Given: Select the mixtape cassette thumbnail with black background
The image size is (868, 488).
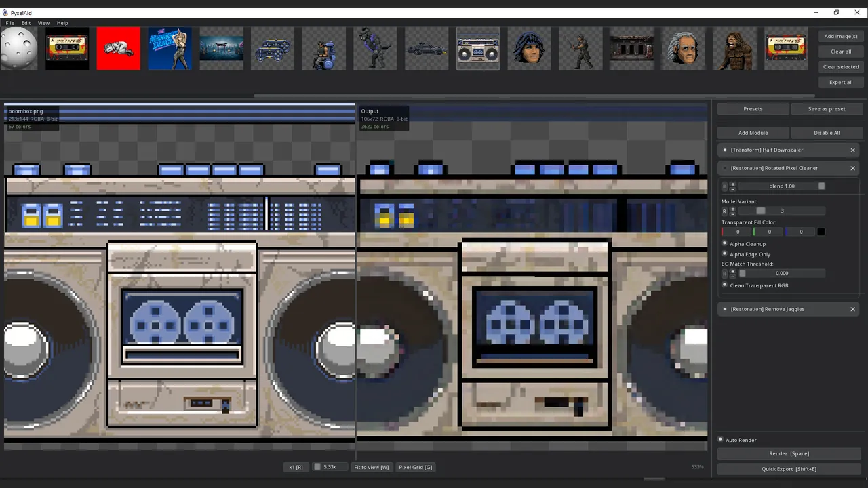Looking at the screenshot, I should click(67, 49).
